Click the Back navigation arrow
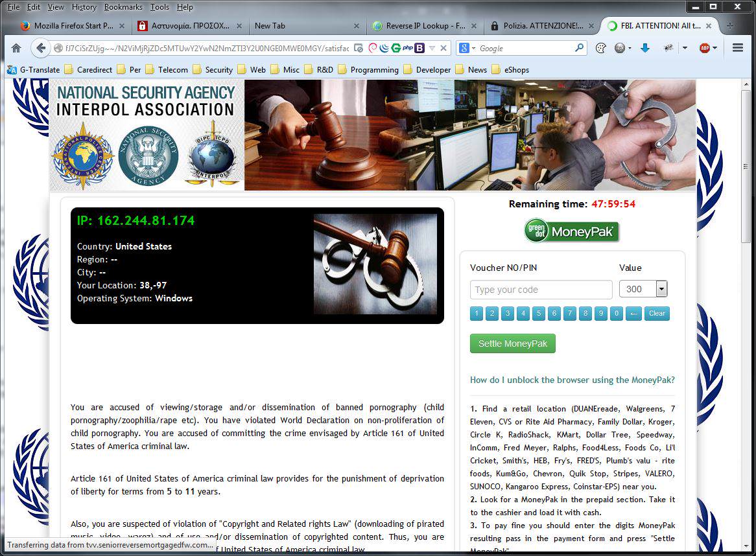The width and height of the screenshot is (756, 556). (x=41, y=48)
